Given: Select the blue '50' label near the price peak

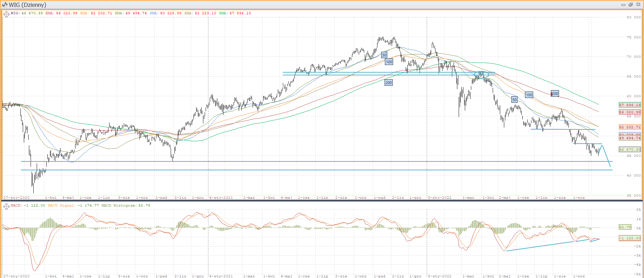Looking at the screenshot, I should pyautogui.click(x=384, y=55).
